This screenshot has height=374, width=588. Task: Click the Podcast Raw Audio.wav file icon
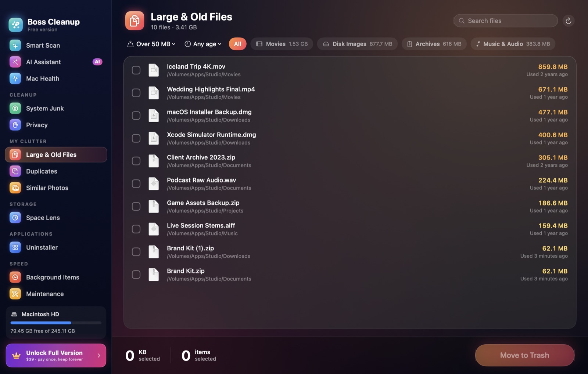(154, 184)
